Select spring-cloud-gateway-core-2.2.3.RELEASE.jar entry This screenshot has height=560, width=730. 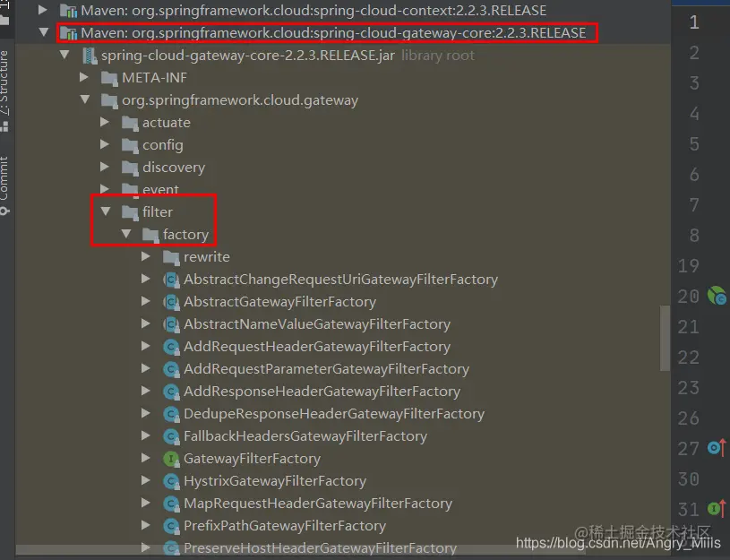click(x=248, y=55)
